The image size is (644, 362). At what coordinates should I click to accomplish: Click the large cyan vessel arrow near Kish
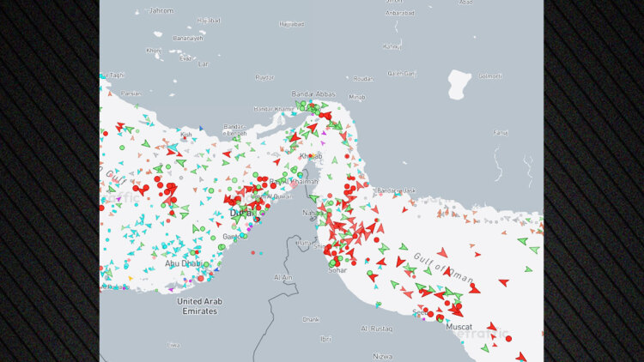point(173,147)
